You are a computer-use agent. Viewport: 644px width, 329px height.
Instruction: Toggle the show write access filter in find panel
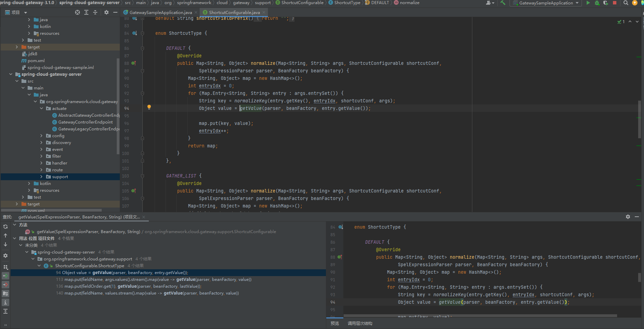[5, 285]
